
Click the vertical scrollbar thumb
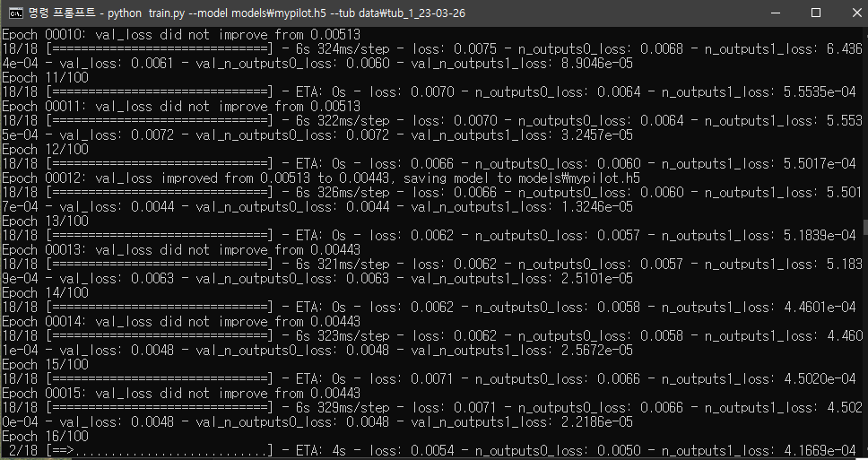click(865, 227)
